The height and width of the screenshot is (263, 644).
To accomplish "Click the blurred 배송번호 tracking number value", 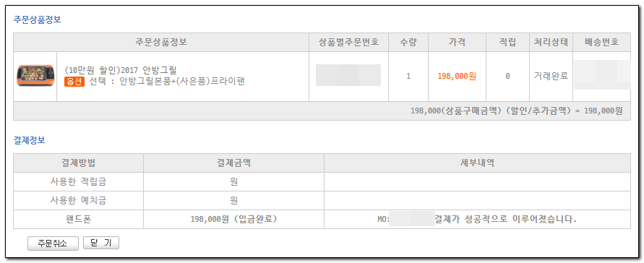I will click(601, 74).
